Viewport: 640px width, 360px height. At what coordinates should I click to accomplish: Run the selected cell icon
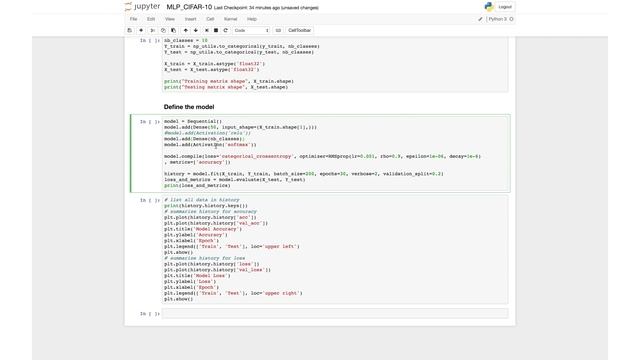point(207,30)
